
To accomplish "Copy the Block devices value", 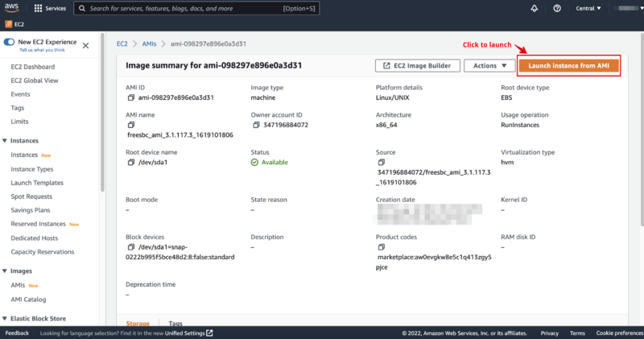I will [131, 247].
